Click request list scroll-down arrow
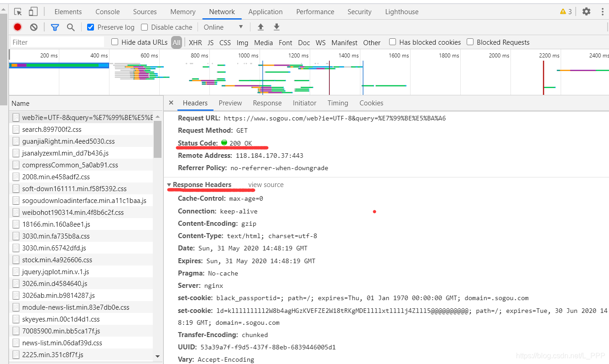The image size is (609, 364). (157, 356)
